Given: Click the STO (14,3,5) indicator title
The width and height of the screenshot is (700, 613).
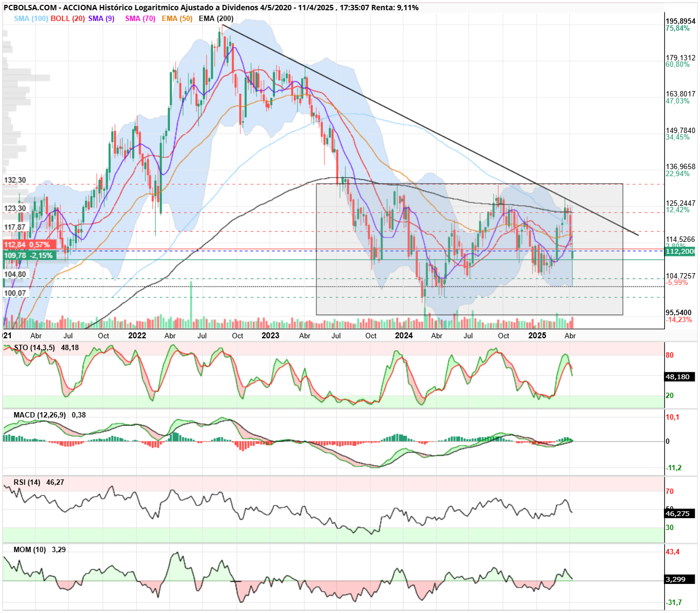Looking at the screenshot, I should click(x=34, y=347).
